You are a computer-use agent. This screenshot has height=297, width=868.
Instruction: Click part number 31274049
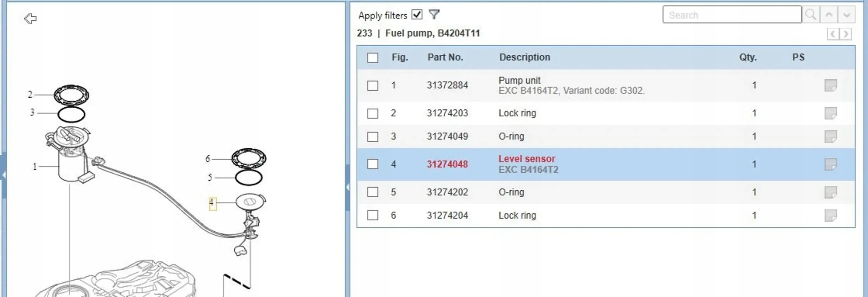pyautogui.click(x=447, y=137)
